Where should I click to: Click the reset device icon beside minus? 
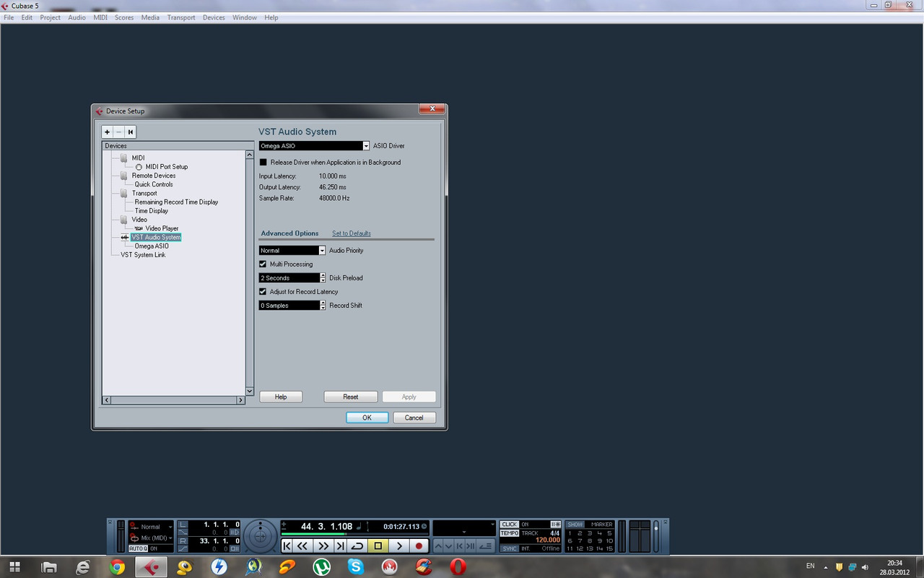(130, 132)
